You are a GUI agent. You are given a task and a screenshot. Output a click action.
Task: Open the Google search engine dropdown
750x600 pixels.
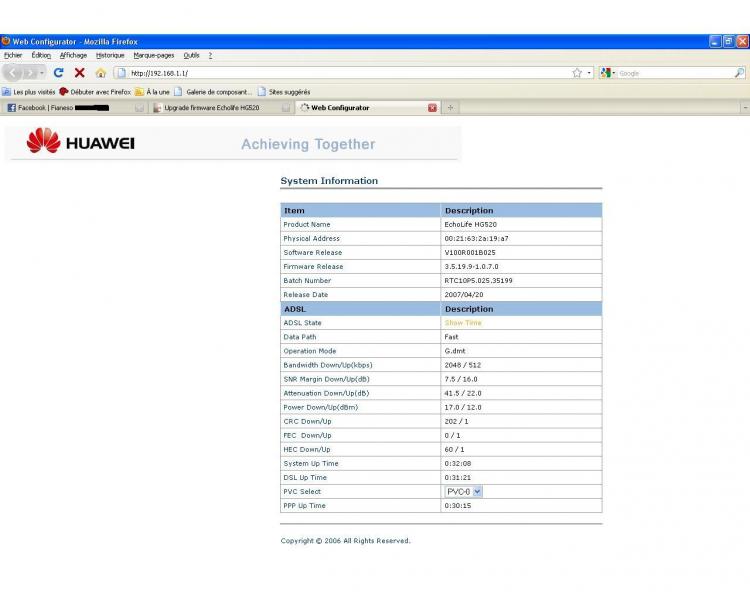pyautogui.click(x=607, y=73)
